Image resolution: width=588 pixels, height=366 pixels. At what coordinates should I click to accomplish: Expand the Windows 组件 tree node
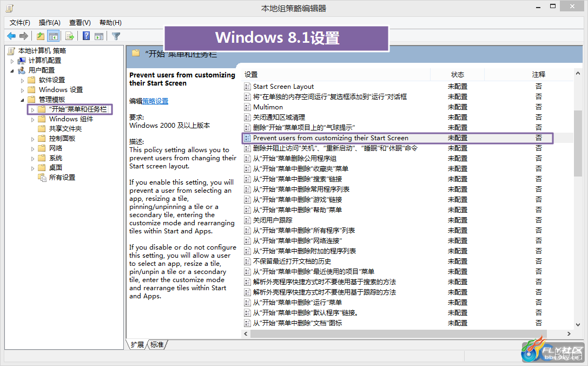32,119
